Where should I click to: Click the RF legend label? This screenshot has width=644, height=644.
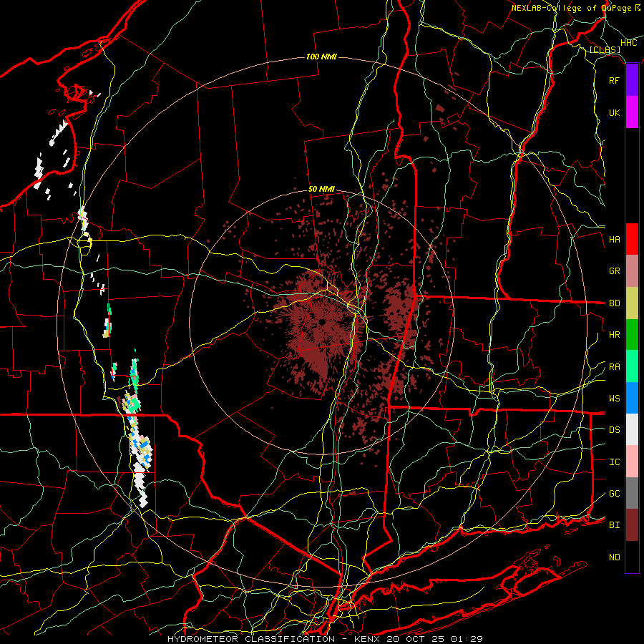point(615,80)
